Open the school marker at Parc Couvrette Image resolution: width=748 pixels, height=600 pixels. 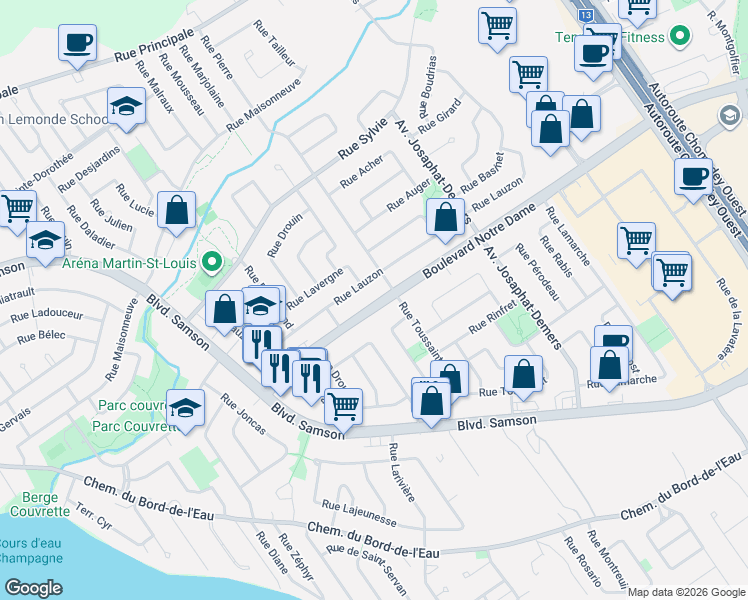(x=185, y=409)
